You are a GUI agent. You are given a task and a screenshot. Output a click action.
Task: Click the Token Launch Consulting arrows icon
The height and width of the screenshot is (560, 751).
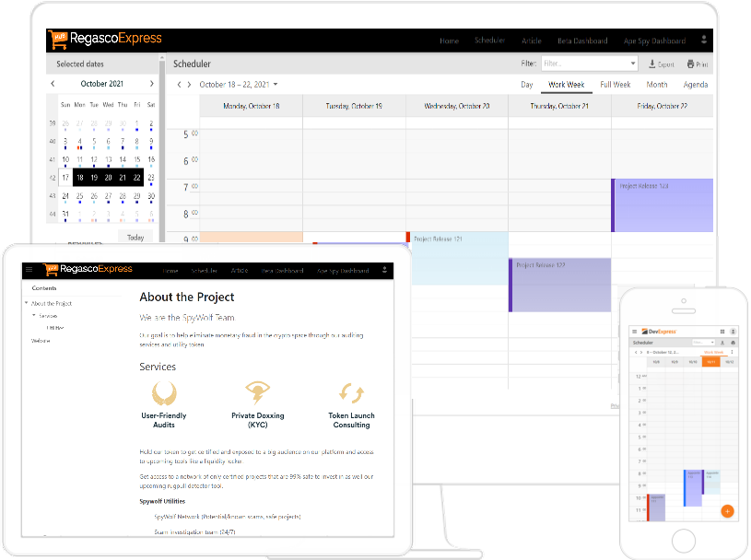[x=351, y=393]
